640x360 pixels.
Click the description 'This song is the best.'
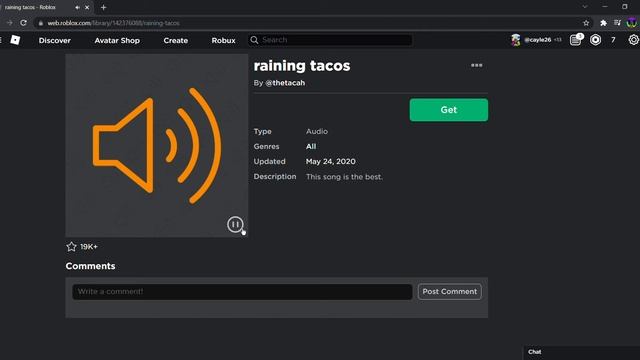344,177
